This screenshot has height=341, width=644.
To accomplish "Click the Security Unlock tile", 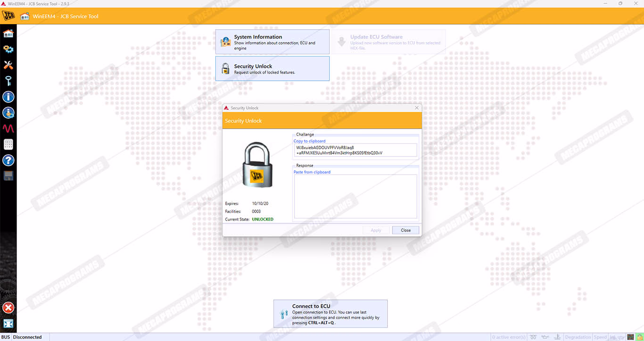I will (x=272, y=69).
